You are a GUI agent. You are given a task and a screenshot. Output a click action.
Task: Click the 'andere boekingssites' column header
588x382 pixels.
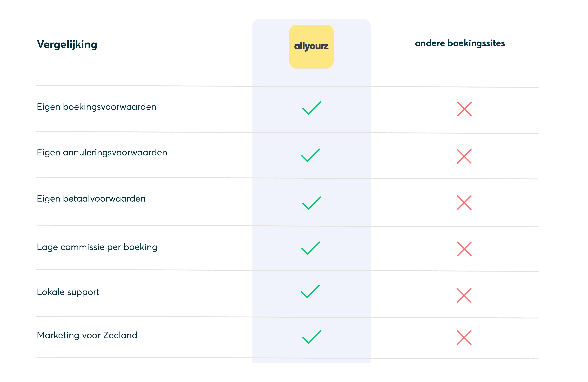coord(460,43)
